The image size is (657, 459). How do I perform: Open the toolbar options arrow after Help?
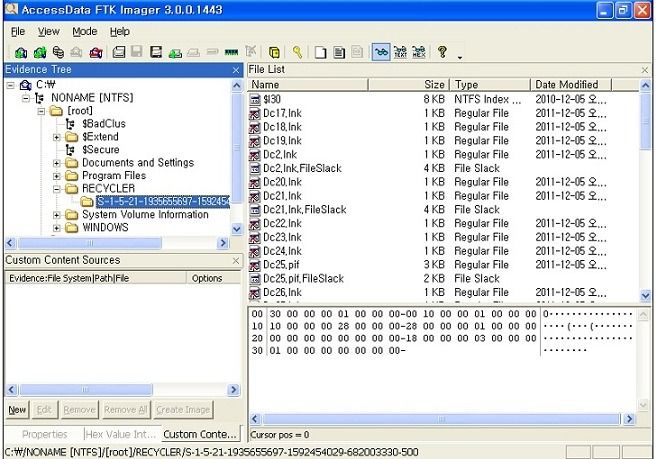pyautogui.click(x=460, y=57)
